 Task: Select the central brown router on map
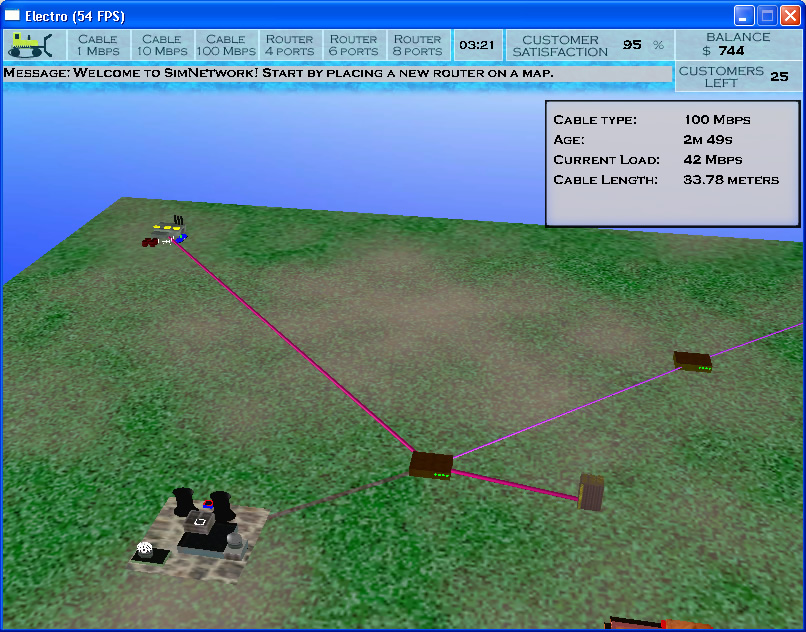pyautogui.click(x=431, y=465)
